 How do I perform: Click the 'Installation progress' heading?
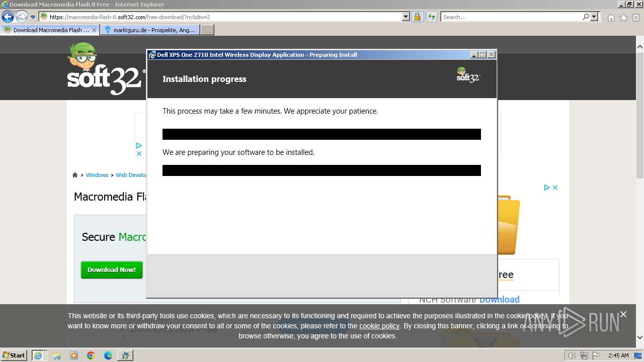[x=204, y=79]
